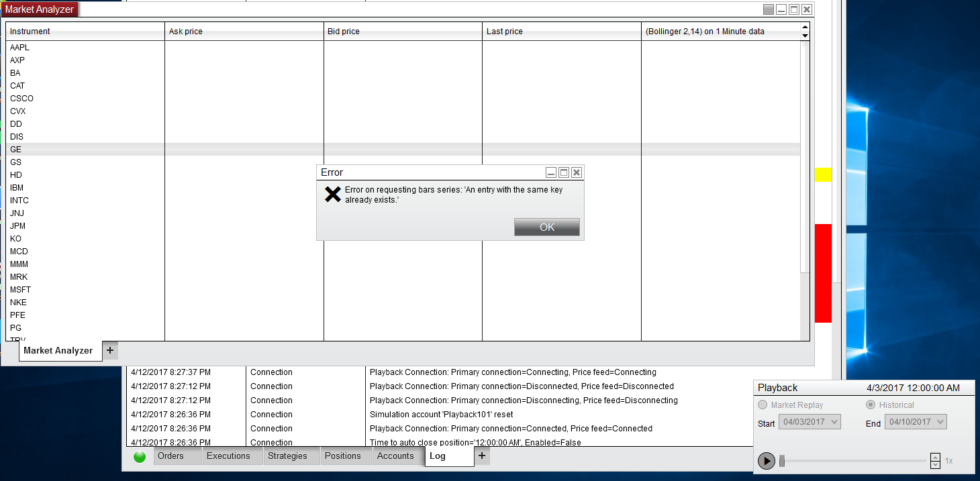Select the CVX instrument row
Viewport: 980px width, 481px height.
(403, 111)
